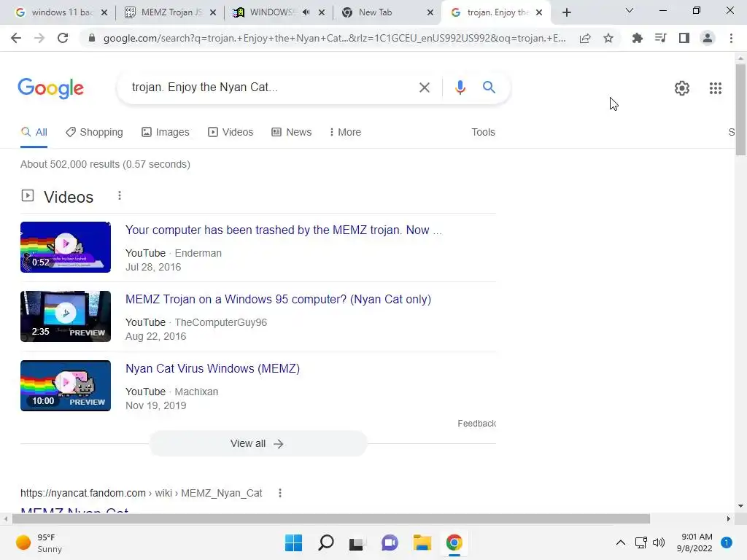The image size is (747, 560).
Task: Click the horizontal scrollbar thumb
Action: coord(331,518)
